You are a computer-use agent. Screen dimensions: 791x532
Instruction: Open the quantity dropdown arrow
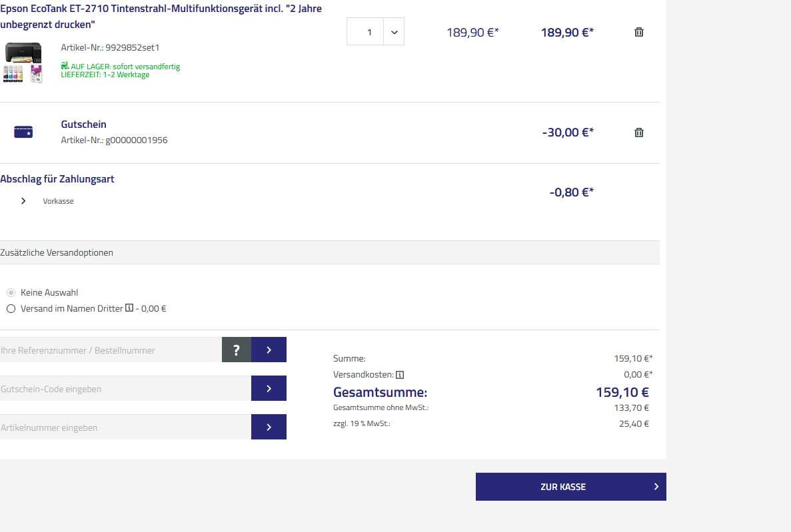tap(394, 32)
